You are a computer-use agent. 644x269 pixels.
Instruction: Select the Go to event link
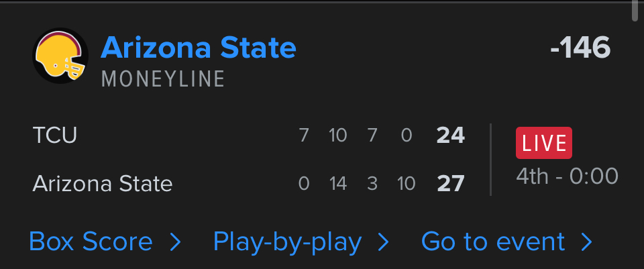coord(493,241)
